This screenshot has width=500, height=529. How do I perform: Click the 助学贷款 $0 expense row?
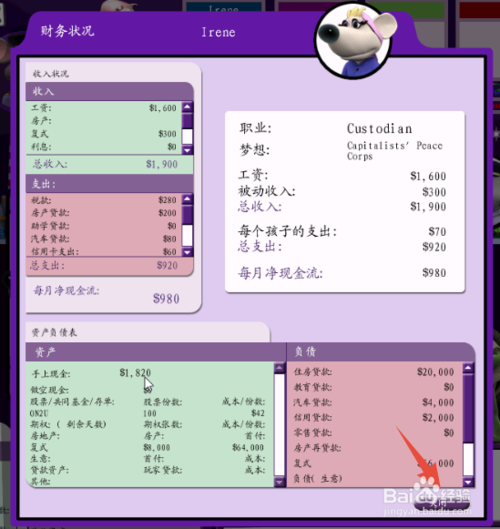tap(104, 226)
